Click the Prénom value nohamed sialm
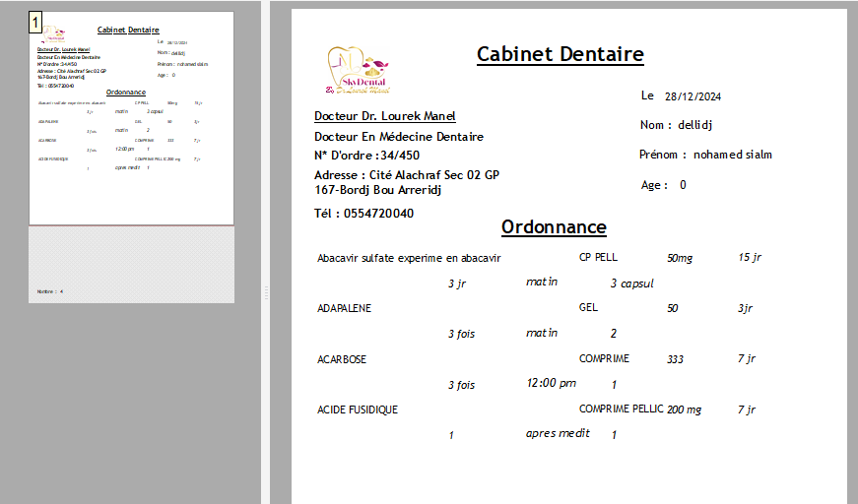The width and height of the screenshot is (858, 504). point(732,155)
